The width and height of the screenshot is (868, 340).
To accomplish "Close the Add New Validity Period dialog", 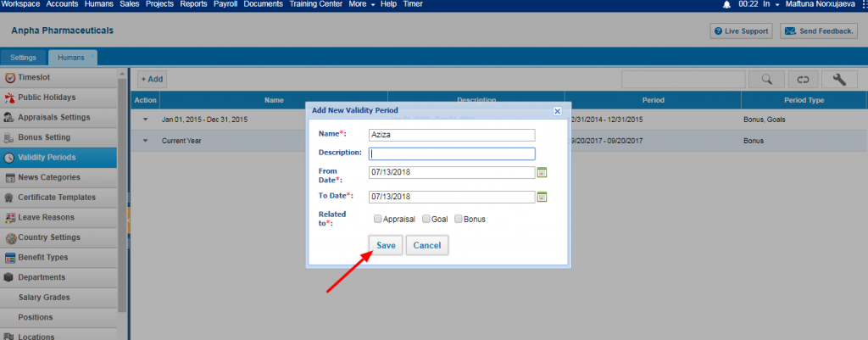I will (558, 111).
